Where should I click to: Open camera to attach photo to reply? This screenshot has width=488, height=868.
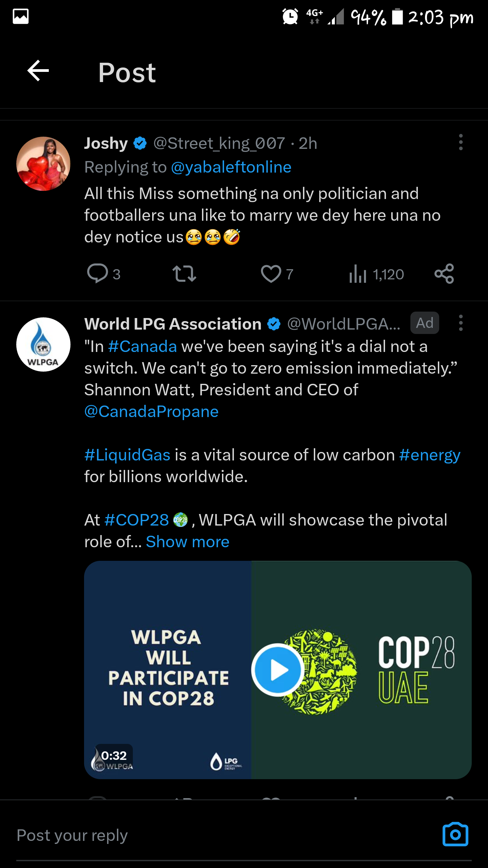click(455, 834)
